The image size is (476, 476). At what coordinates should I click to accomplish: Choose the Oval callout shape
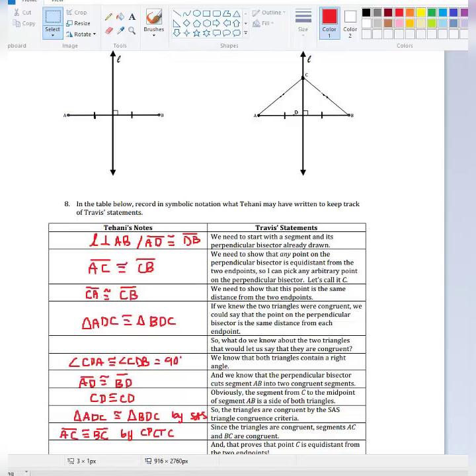[x=227, y=33]
